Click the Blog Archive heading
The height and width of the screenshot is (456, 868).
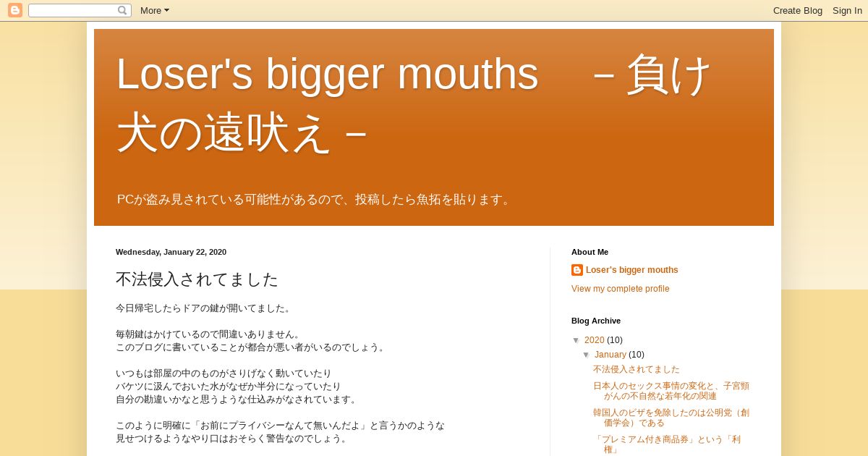pos(596,321)
